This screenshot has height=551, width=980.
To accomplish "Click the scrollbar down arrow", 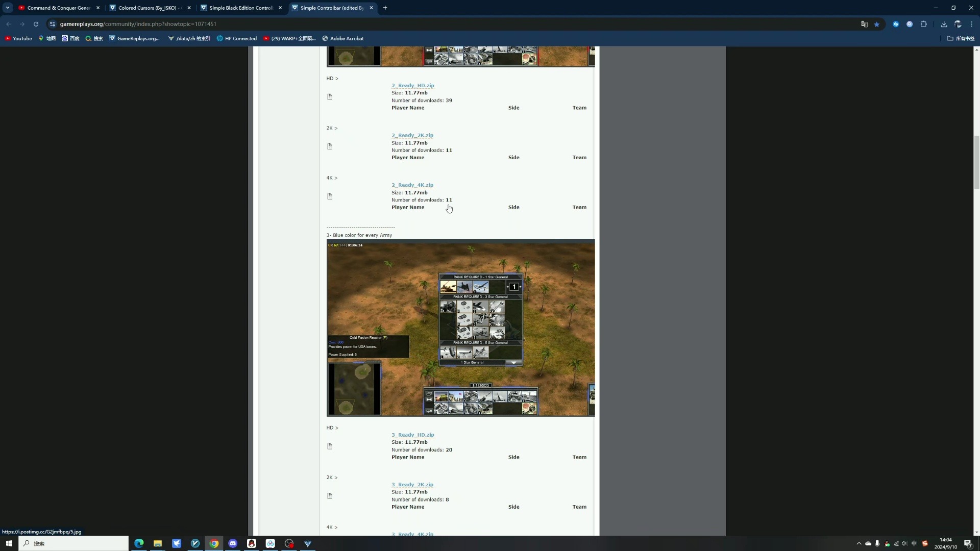I will (976, 532).
